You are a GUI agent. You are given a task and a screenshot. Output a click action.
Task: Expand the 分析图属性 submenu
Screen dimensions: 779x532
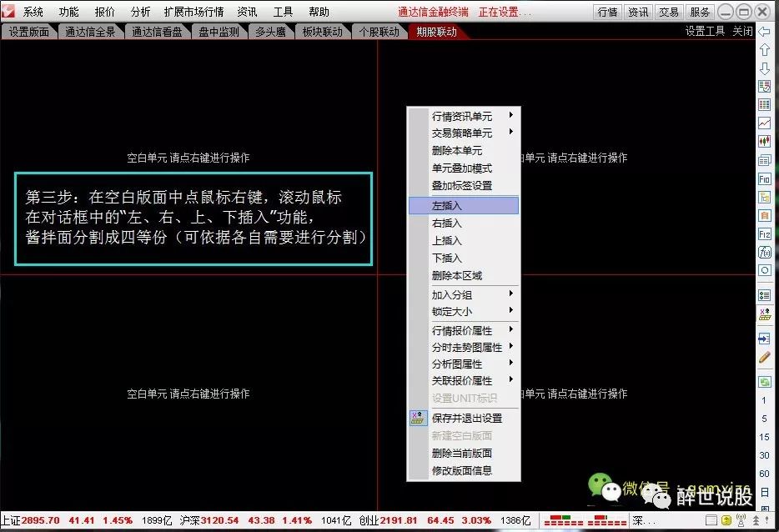point(464,364)
